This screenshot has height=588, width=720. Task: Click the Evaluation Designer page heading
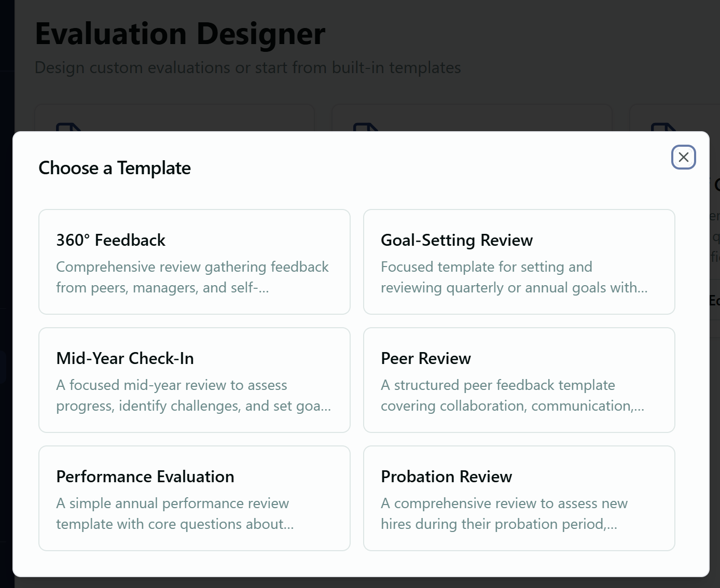coord(180,34)
